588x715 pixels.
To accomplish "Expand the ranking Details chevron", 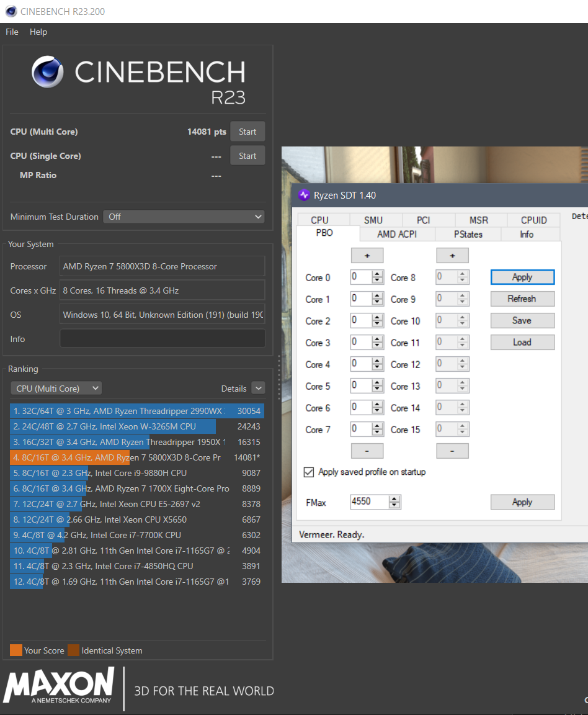I will pyautogui.click(x=259, y=389).
